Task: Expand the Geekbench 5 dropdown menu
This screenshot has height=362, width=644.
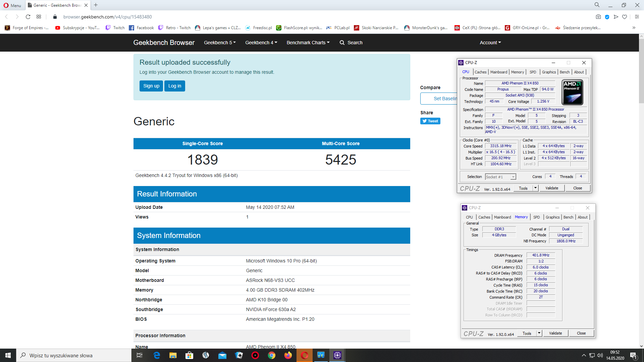Action: coord(220,43)
